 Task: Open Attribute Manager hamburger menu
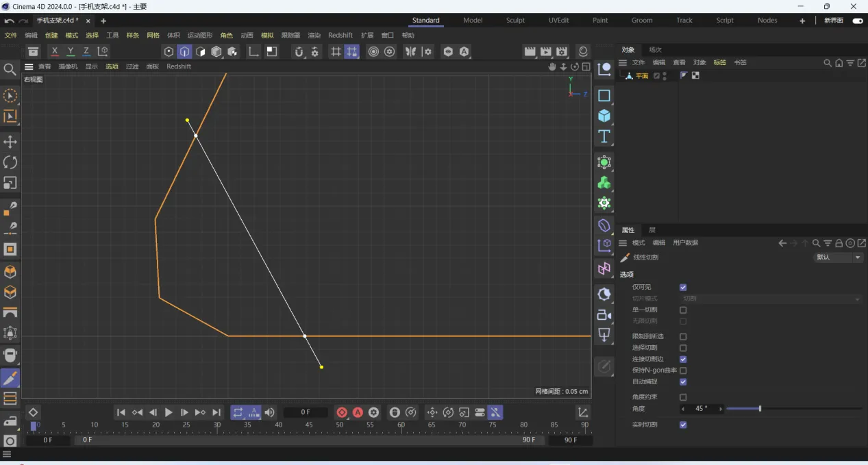(623, 243)
